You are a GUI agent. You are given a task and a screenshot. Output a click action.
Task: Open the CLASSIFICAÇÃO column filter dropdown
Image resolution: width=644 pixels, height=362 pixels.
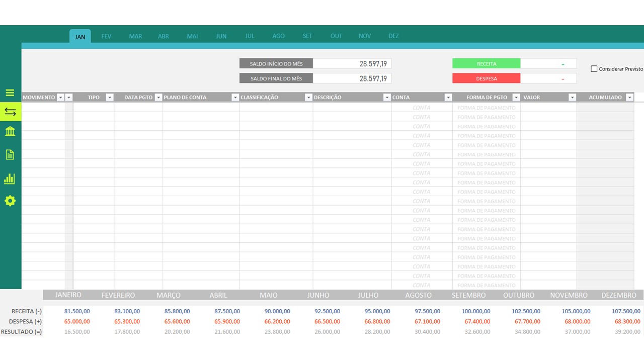[x=308, y=98]
